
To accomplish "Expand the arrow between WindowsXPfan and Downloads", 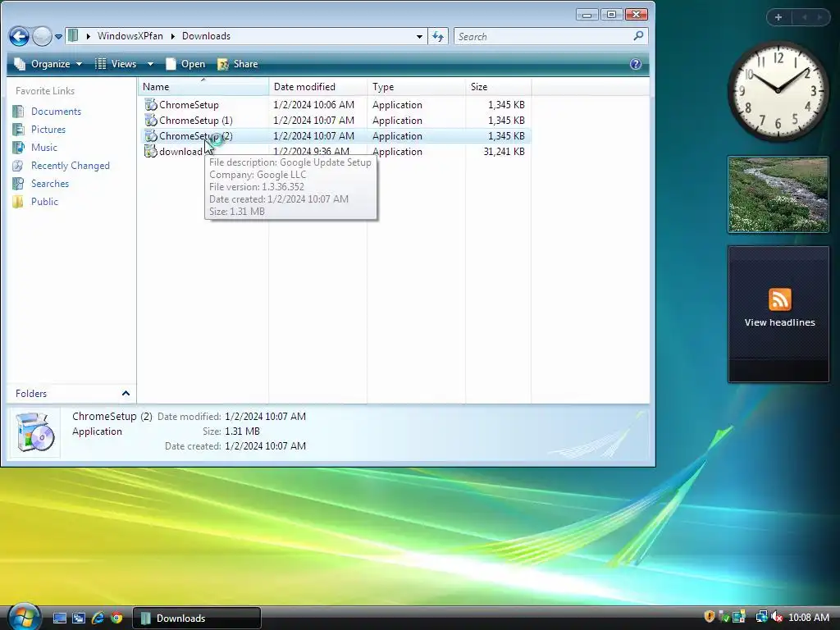I will click(x=172, y=36).
